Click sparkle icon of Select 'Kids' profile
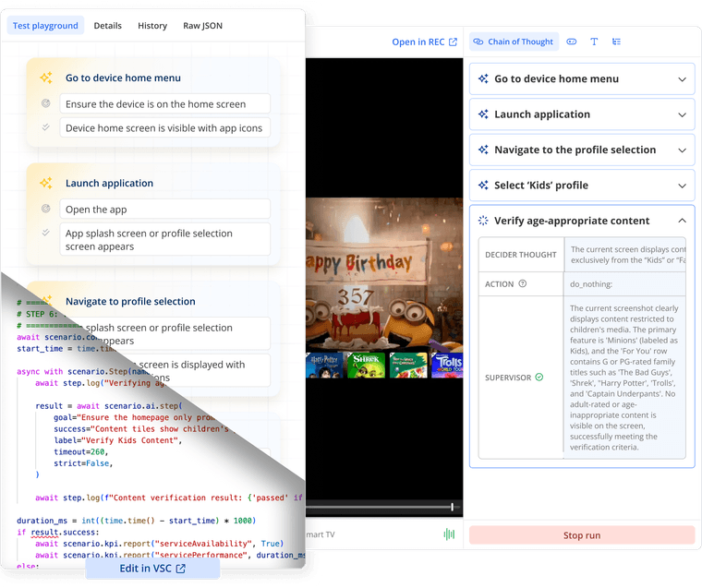The image size is (702, 588). tap(483, 185)
